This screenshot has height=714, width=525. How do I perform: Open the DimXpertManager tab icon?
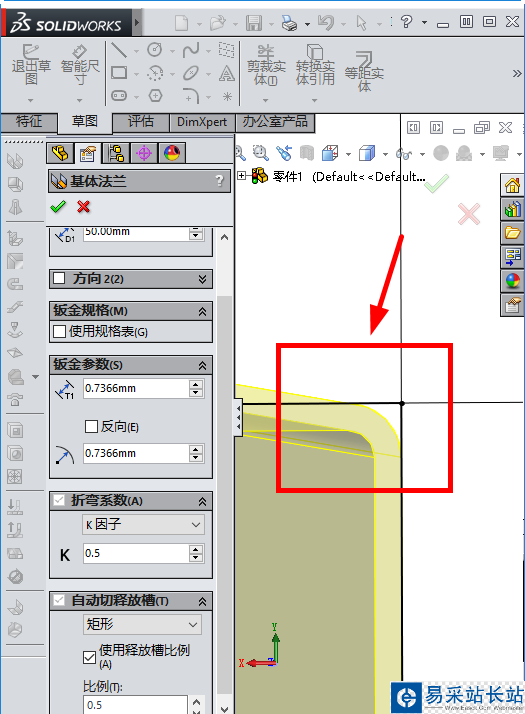[x=144, y=153]
